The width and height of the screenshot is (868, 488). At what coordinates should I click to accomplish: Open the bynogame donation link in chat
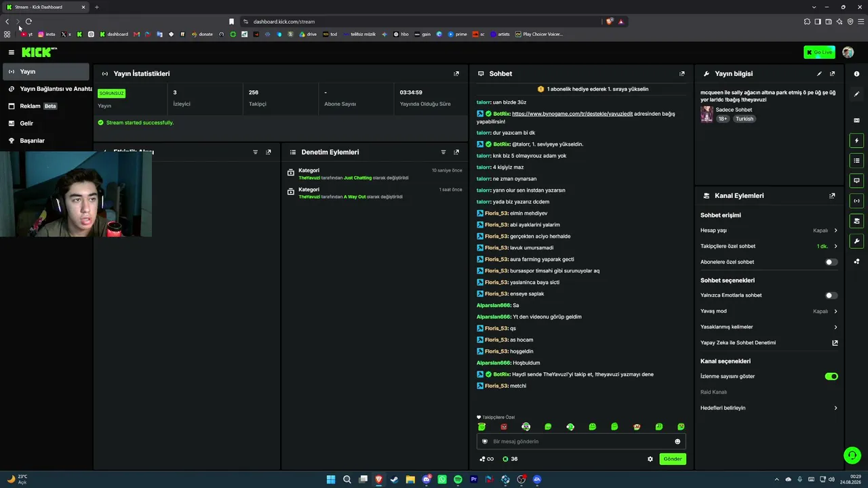572,114
